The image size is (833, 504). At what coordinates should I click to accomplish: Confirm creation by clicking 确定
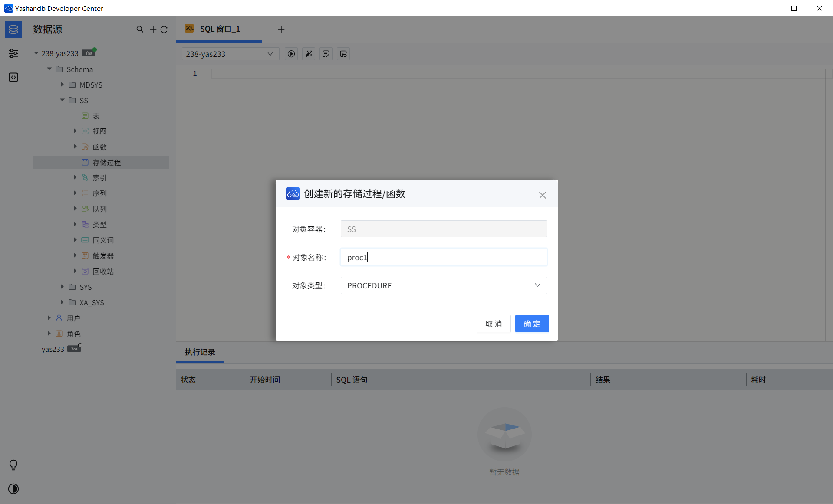(532, 324)
